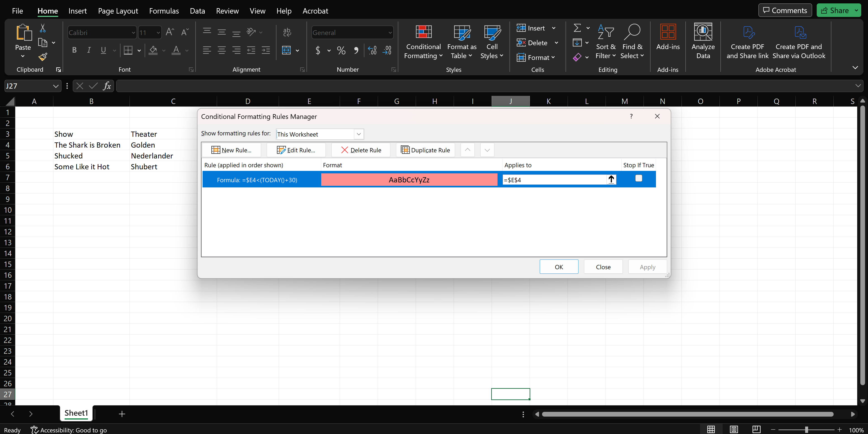Click the Edit Rule button
Viewport: 868px width, 434px height.
[296, 150]
